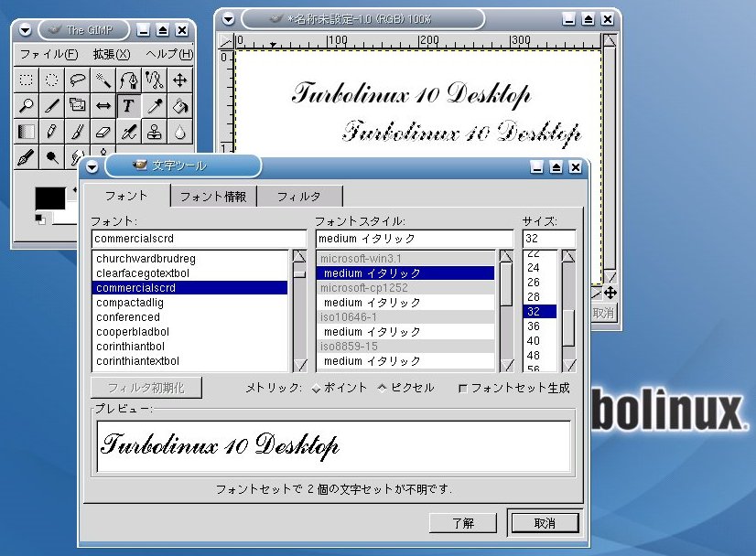Open the 拡張(X) menu
756x556 pixels.
(x=112, y=54)
